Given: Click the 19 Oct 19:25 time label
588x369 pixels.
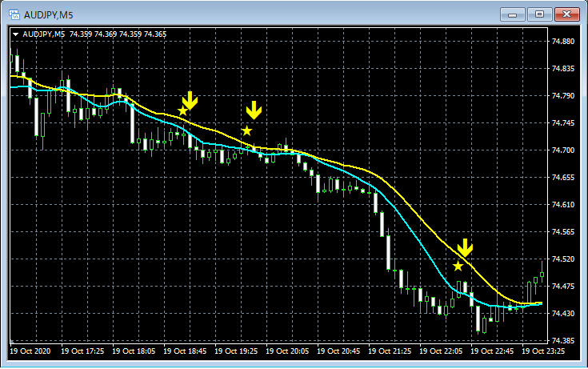Looking at the screenshot, I should (236, 351).
